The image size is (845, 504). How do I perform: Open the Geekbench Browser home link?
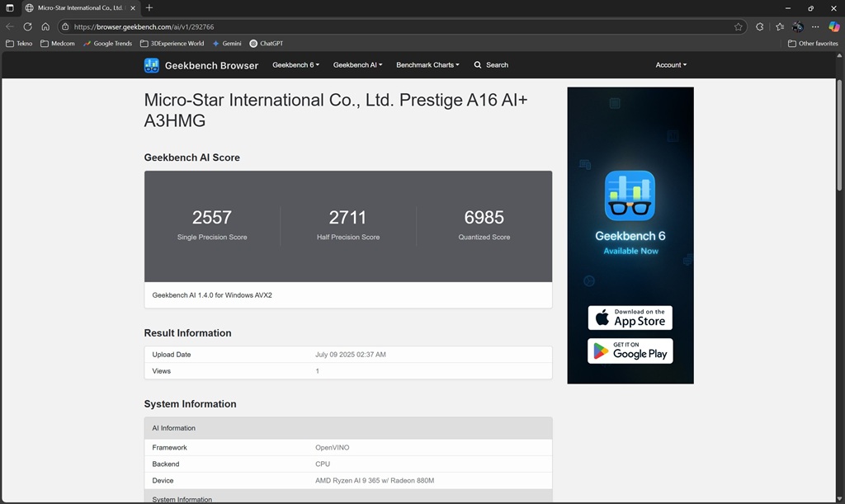coord(211,65)
